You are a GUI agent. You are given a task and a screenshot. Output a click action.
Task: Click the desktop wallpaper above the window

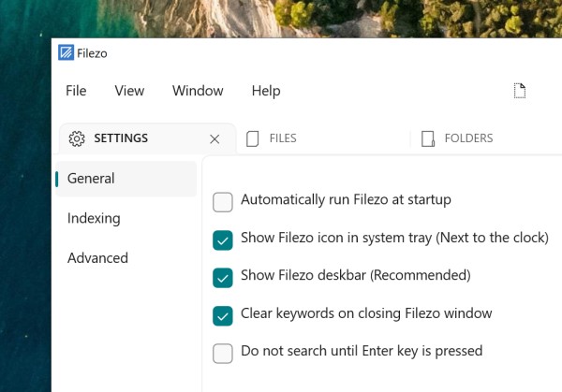click(x=281, y=19)
